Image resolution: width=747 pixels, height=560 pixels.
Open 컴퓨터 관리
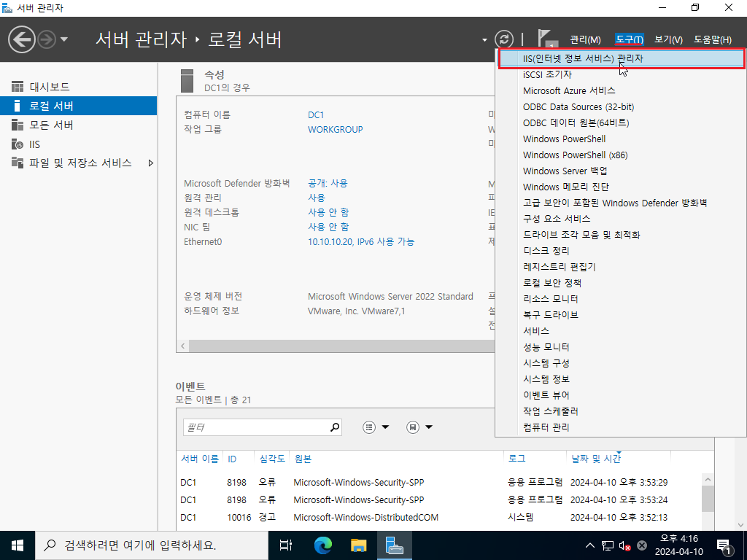tap(622, 427)
